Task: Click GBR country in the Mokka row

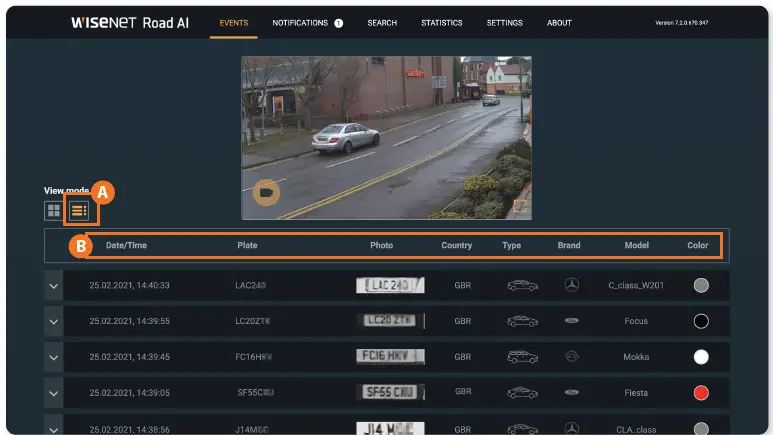Action: pyautogui.click(x=462, y=357)
